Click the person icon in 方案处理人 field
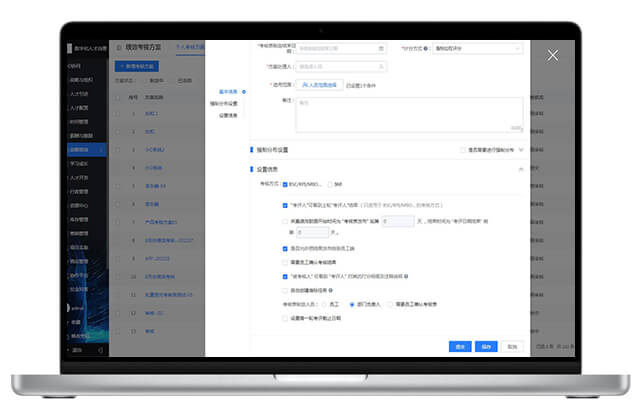The width and height of the screenshot is (643, 413). [x=381, y=67]
